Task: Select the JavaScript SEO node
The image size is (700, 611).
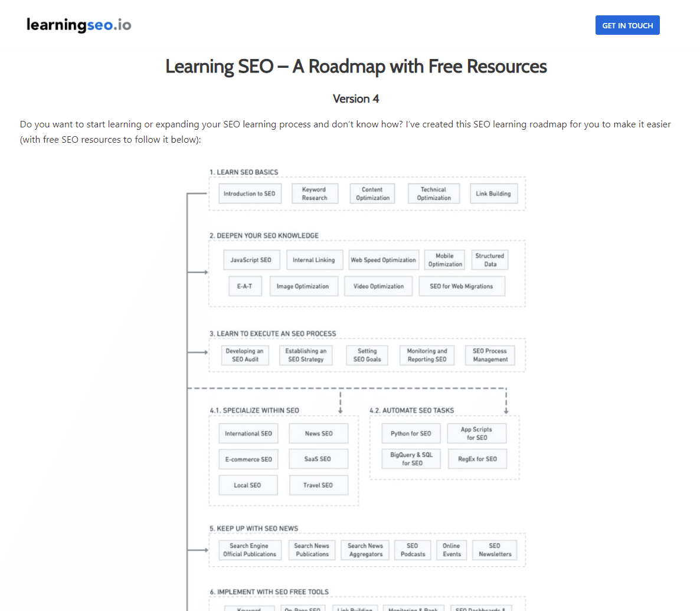Action: pyautogui.click(x=251, y=259)
